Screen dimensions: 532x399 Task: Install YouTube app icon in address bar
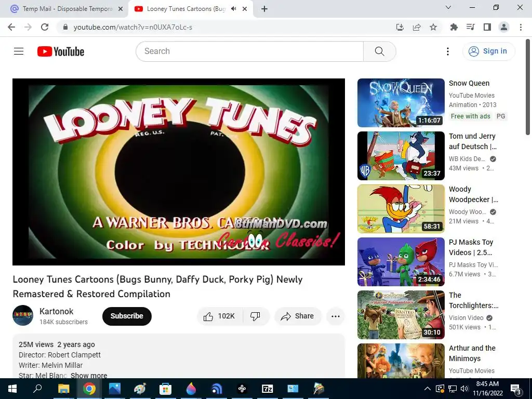click(400, 27)
